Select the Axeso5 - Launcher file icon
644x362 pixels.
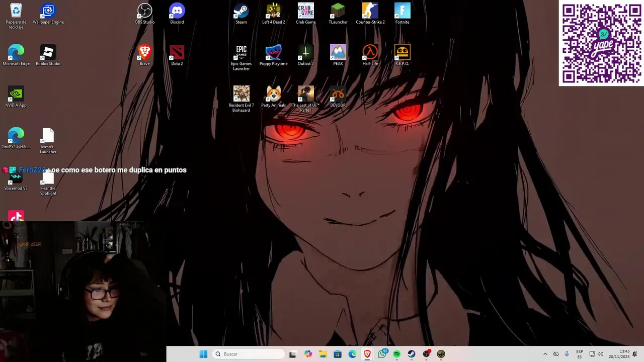(x=48, y=141)
